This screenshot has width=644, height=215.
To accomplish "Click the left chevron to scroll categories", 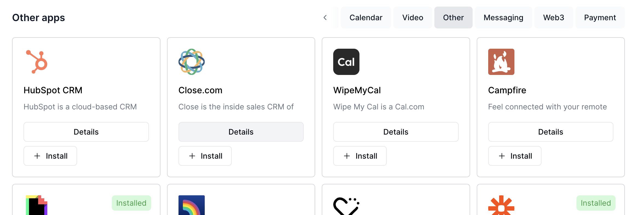I will [x=325, y=17].
